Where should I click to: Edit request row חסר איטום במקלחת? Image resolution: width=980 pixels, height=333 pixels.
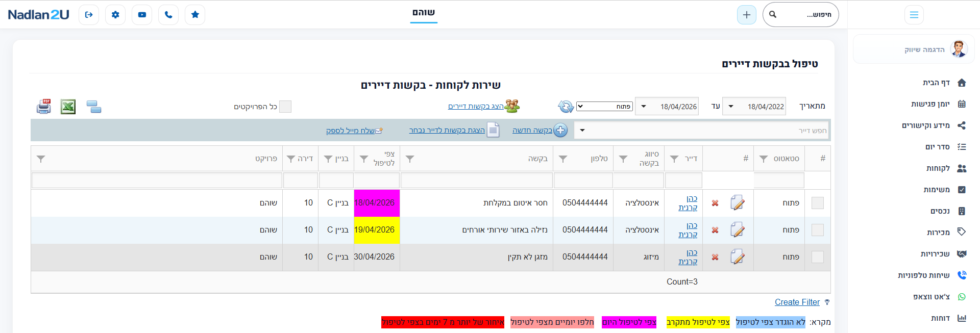coord(737,203)
